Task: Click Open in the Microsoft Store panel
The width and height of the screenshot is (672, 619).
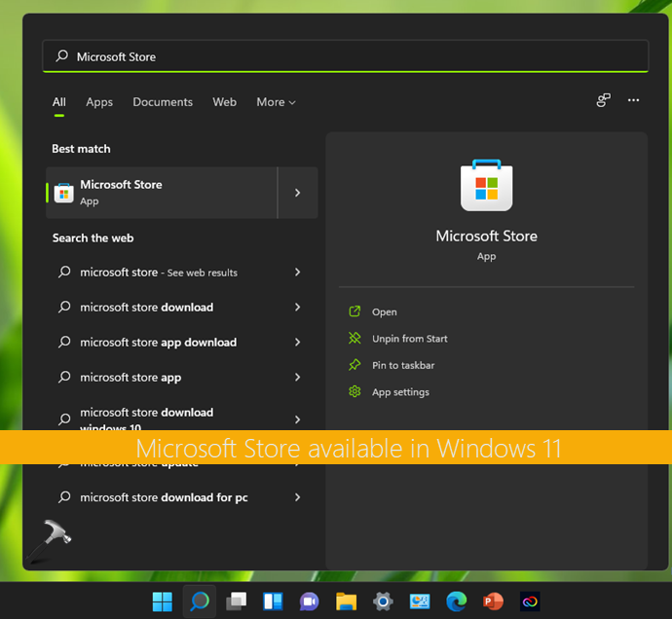Action: [x=384, y=312]
